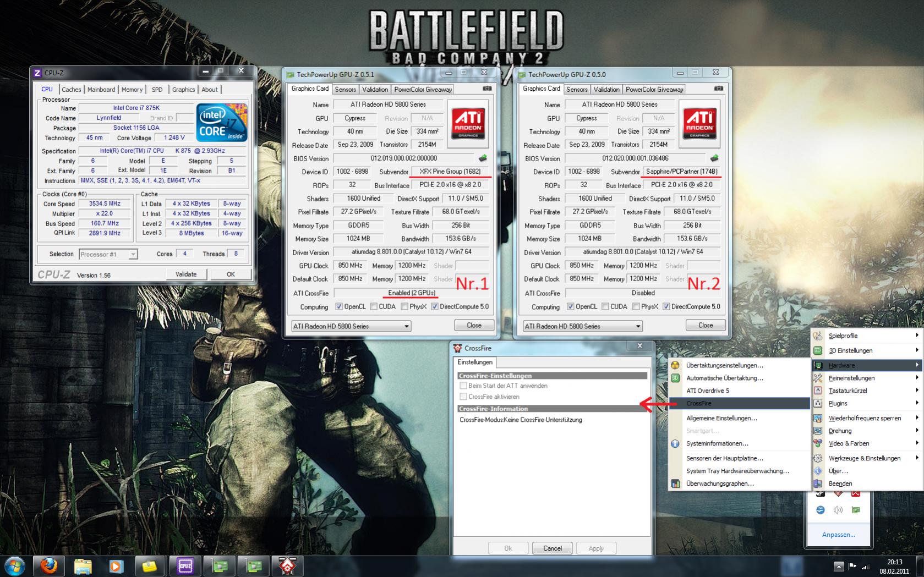Open the Validation tab in GPU-Z 0.5.0

[x=606, y=90]
